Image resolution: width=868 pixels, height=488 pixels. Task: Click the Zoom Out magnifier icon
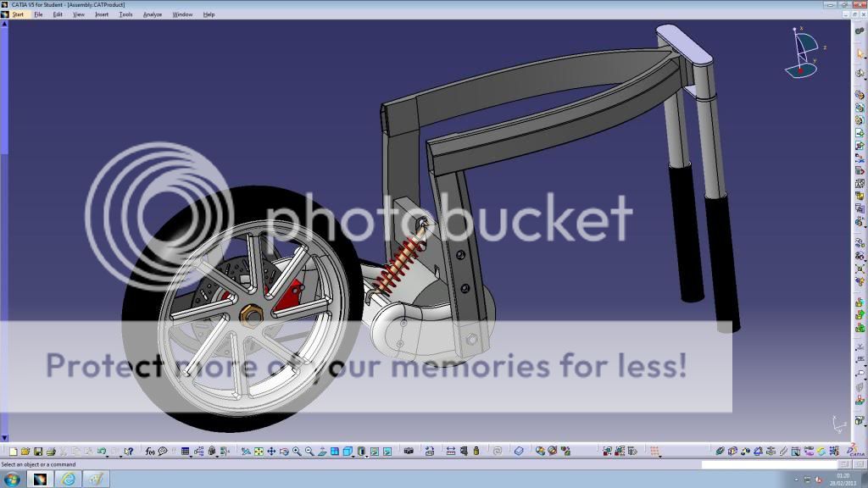[x=309, y=452]
